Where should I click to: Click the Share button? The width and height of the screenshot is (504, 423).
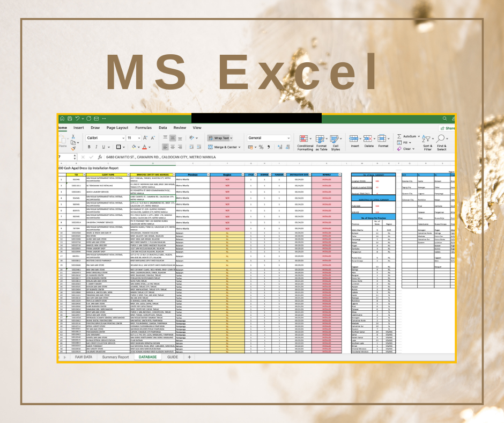[447, 128]
